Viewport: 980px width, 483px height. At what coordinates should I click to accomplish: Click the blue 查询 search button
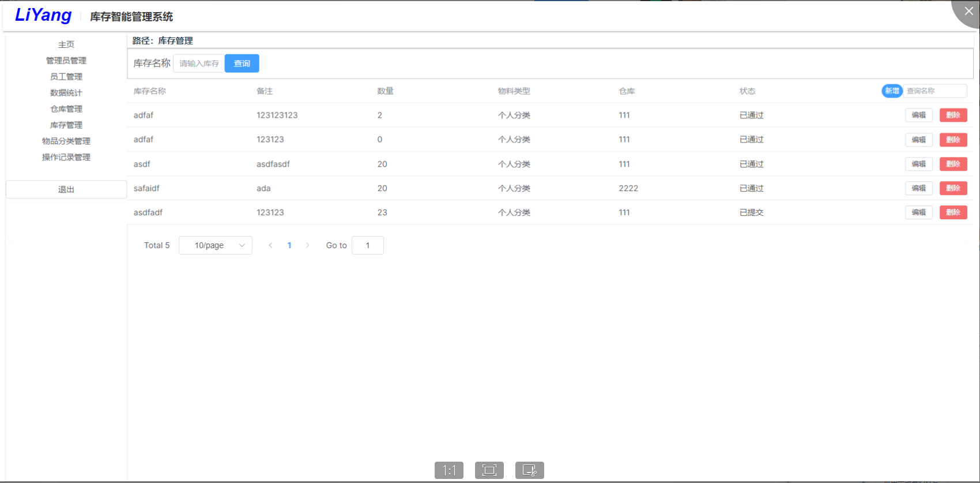coord(242,63)
